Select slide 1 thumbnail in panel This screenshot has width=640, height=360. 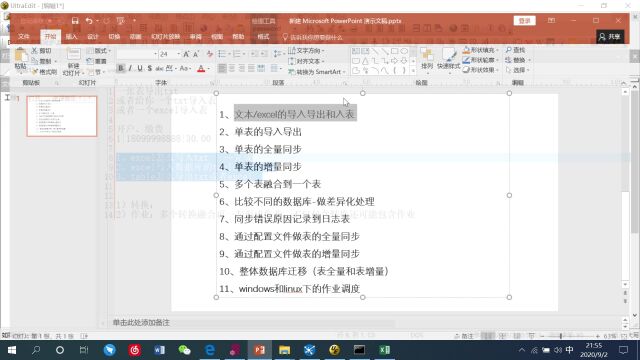pyautogui.click(x=62, y=116)
